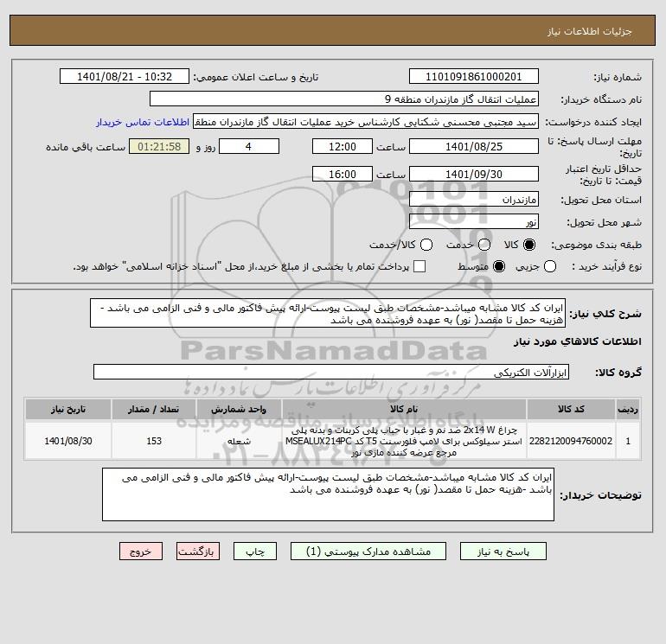Toggle the Islamic treasury payment checkbox
Viewport: 666px width, 644px height.
pyautogui.click(x=419, y=266)
